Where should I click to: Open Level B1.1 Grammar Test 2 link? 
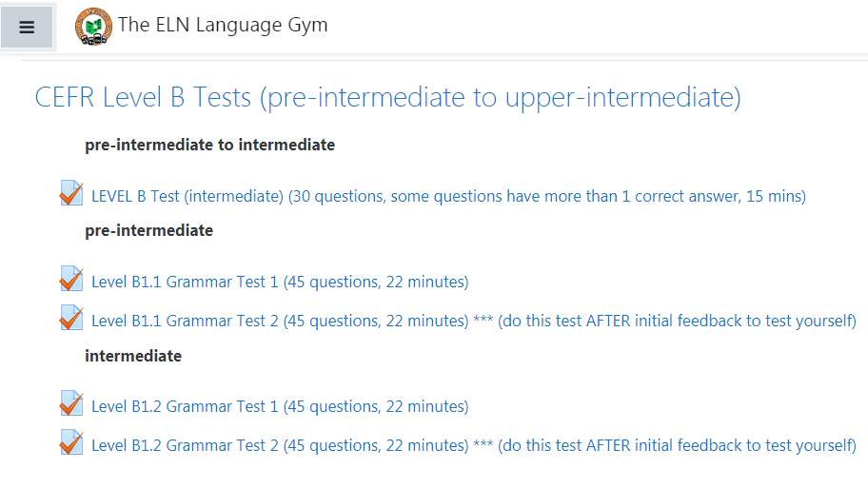pos(280,322)
